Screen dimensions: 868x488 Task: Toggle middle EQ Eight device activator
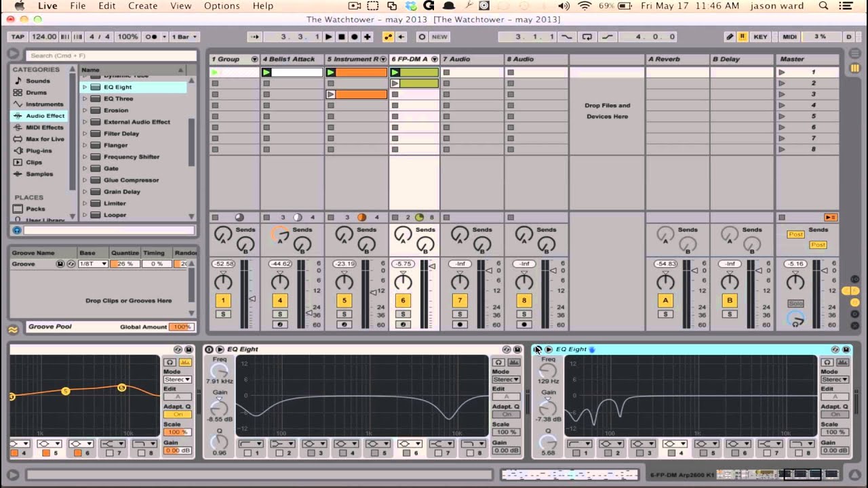[209, 349]
